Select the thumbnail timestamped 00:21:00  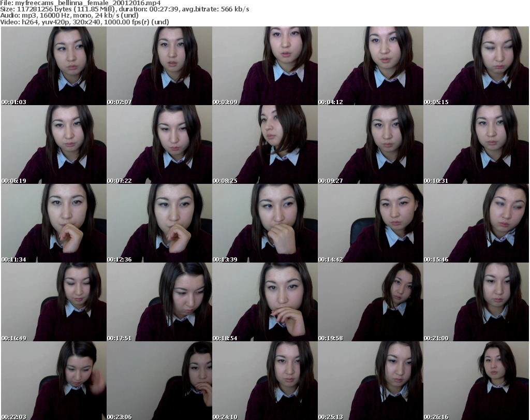tap(476, 302)
